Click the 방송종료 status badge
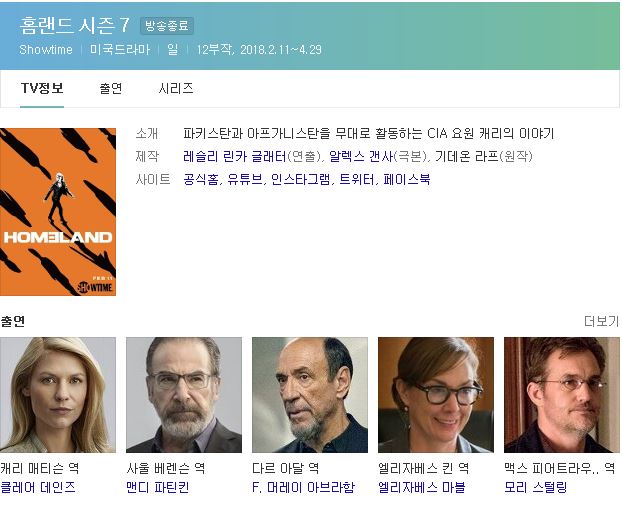Screen dimensions: 622x505 pyautogui.click(x=167, y=26)
